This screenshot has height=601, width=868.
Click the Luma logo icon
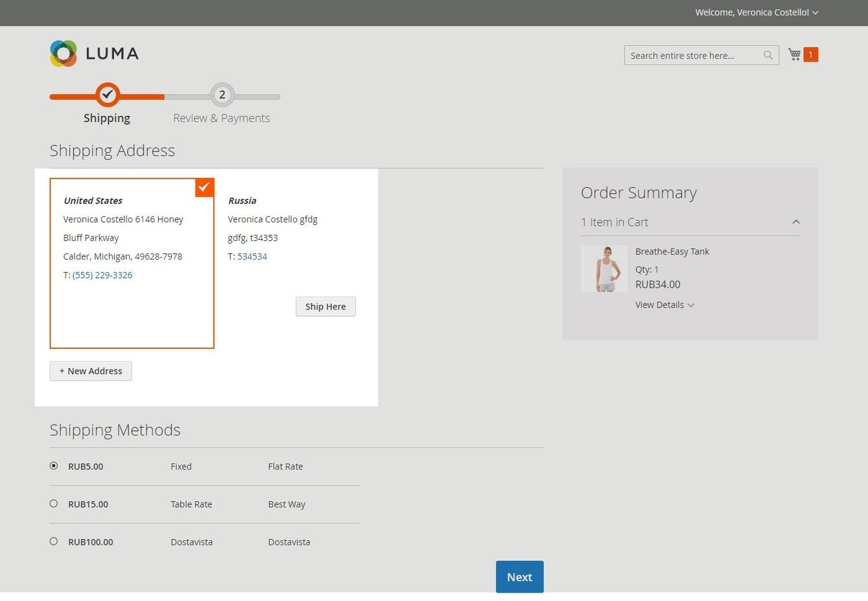(x=63, y=54)
